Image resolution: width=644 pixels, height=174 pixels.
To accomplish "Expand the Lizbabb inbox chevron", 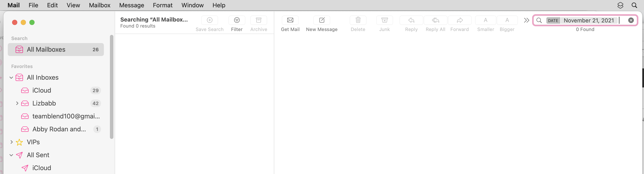I will [x=17, y=103].
